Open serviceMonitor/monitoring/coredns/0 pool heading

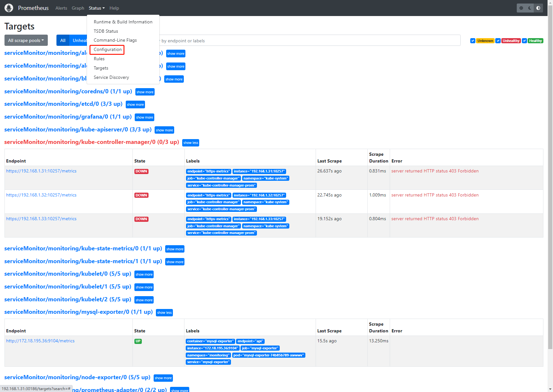pos(68,91)
